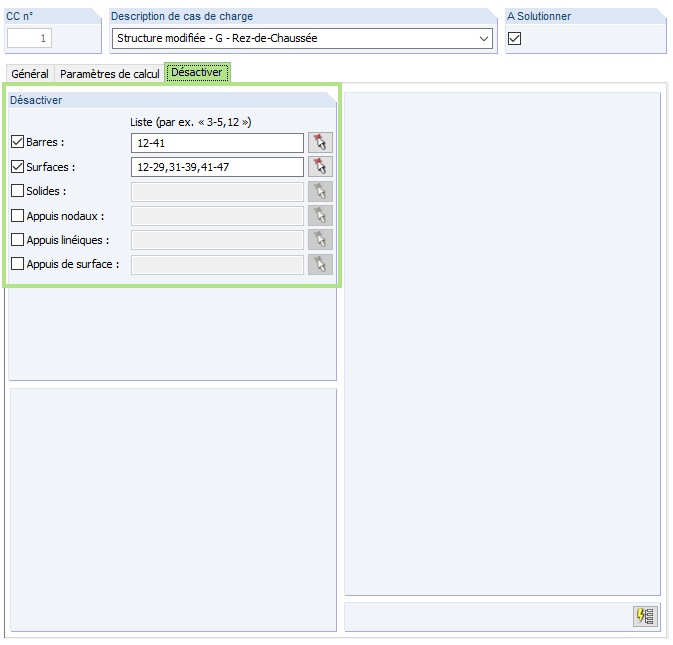This screenshot has height=645, width=673.
Task: Click the Solides pick-in-graphic icon
Action: click(x=320, y=191)
